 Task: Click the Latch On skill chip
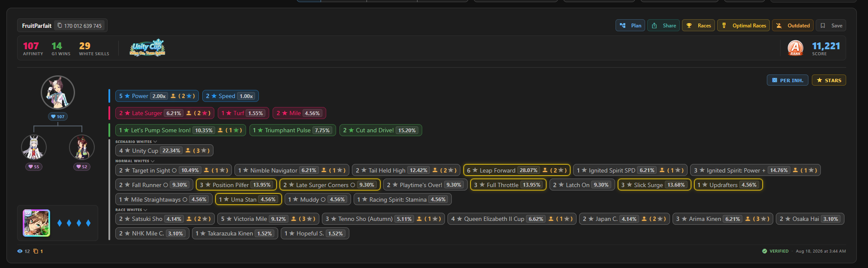coord(582,185)
